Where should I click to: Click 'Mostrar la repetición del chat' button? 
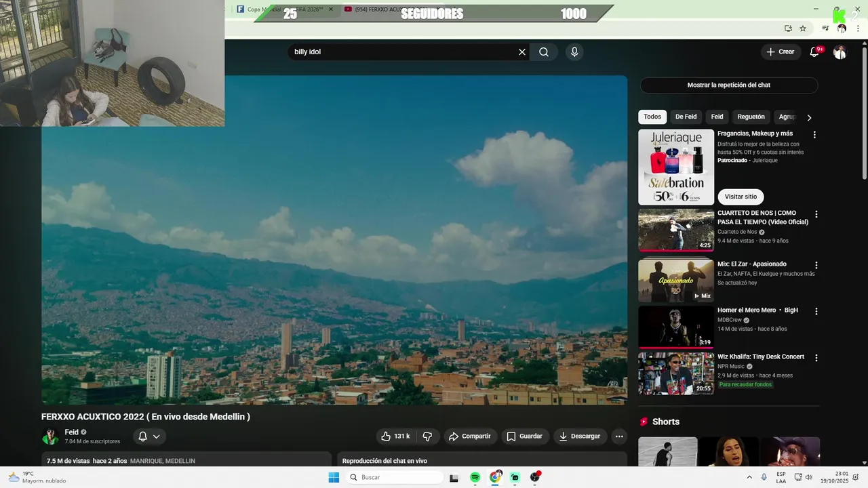[x=729, y=85]
